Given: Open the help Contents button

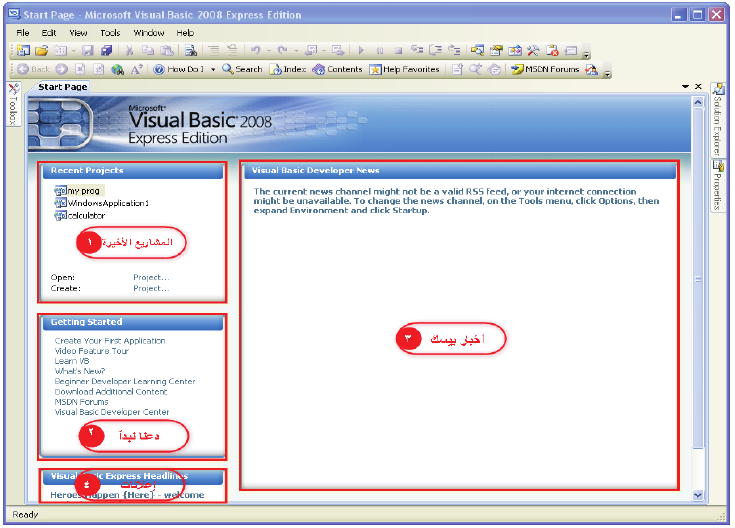Looking at the screenshot, I should 338,69.
